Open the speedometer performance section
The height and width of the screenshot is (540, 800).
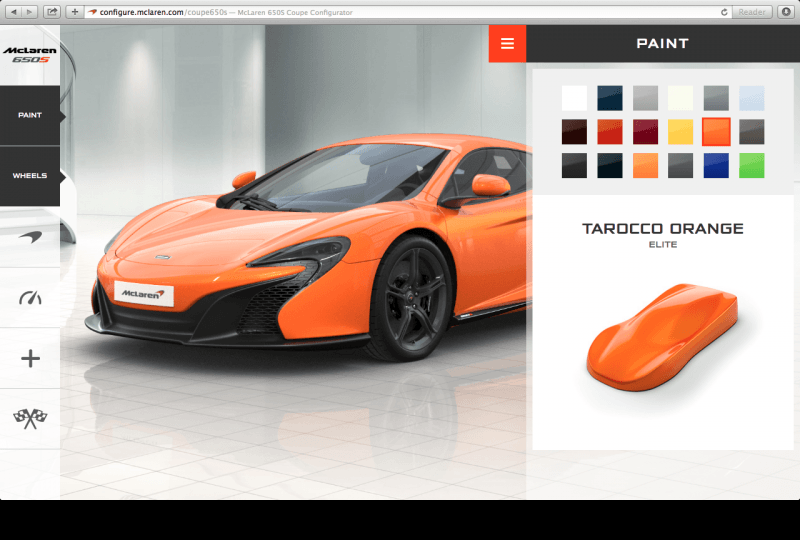(x=30, y=298)
